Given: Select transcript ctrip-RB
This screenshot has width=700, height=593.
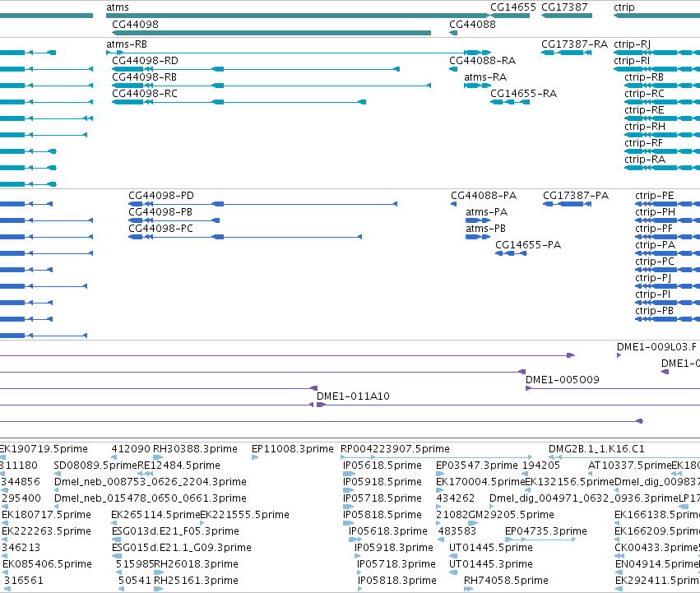Looking at the screenshot, I should click(x=662, y=86).
